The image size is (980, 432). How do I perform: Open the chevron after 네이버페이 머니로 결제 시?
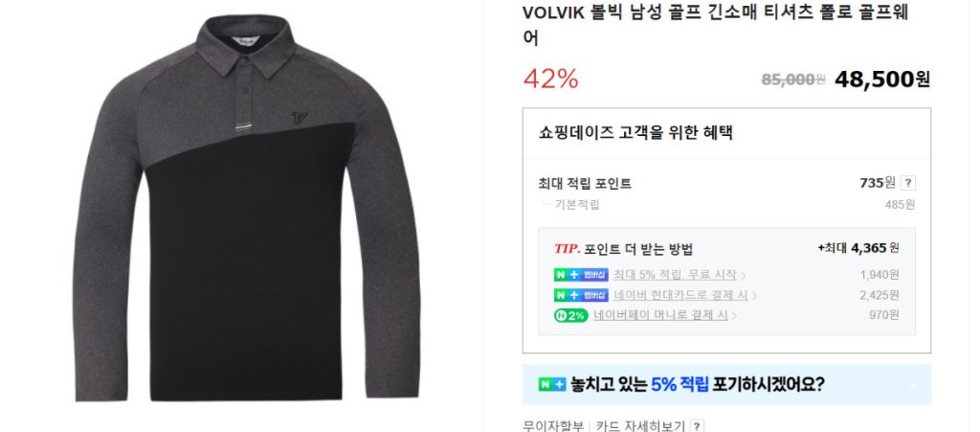tap(734, 316)
